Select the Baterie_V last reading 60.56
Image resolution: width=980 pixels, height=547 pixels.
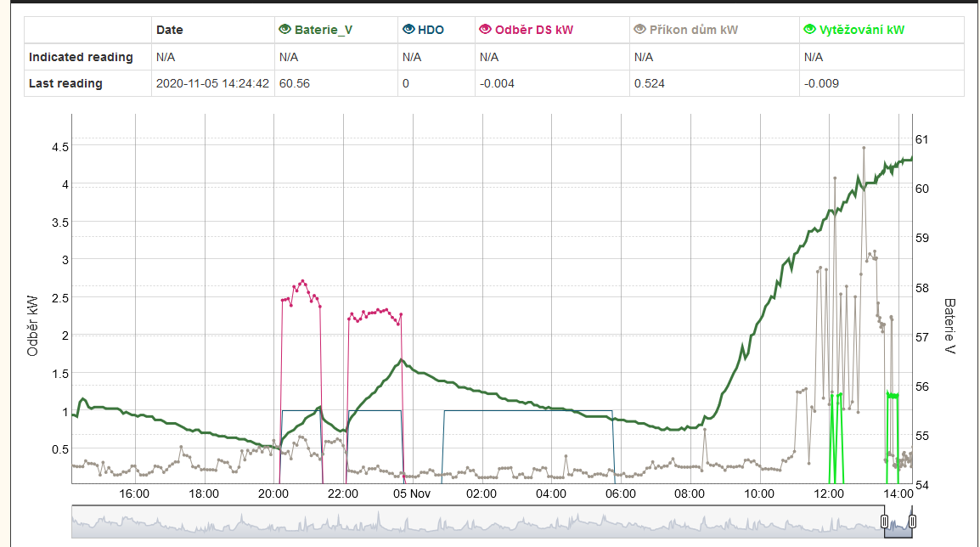[295, 84]
